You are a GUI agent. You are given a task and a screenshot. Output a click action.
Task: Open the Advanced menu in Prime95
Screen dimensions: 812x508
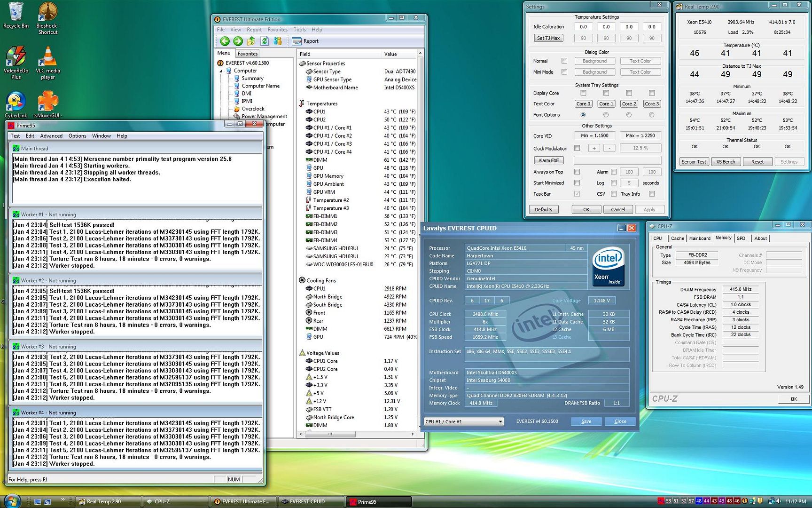click(51, 136)
